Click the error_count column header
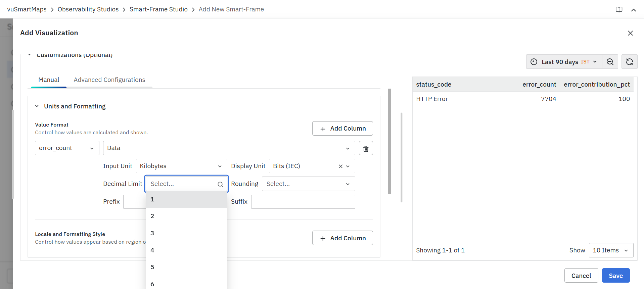This screenshot has height=289, width=644. [539, 85]
